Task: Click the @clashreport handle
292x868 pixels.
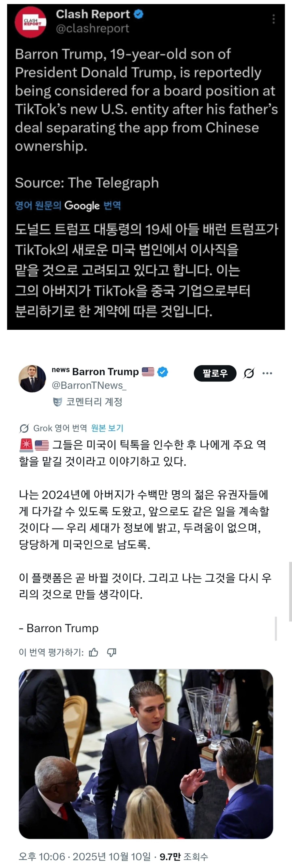Action: (x=92, y=29)
